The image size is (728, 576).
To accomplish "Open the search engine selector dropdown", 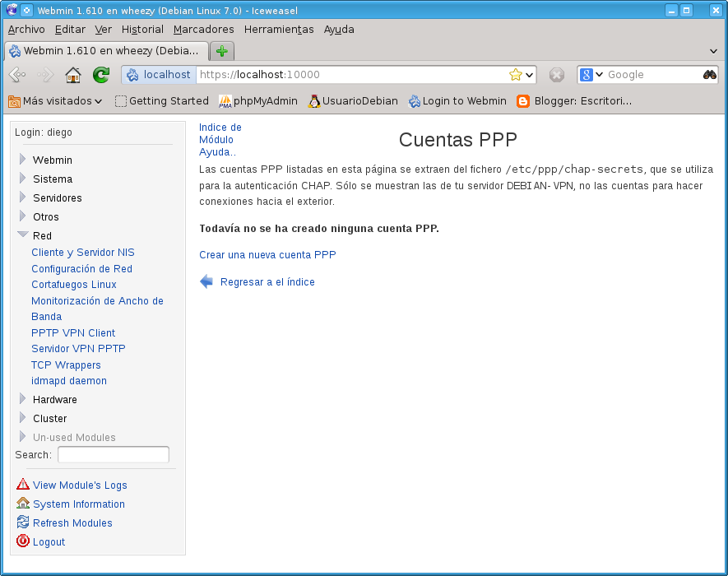I will click(599, 75).
